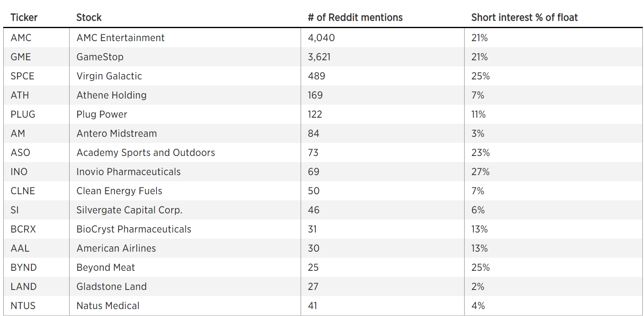Select AMC Entertainment's 4,040 mentions value
644x316 pixels.
tap(321, 38)
